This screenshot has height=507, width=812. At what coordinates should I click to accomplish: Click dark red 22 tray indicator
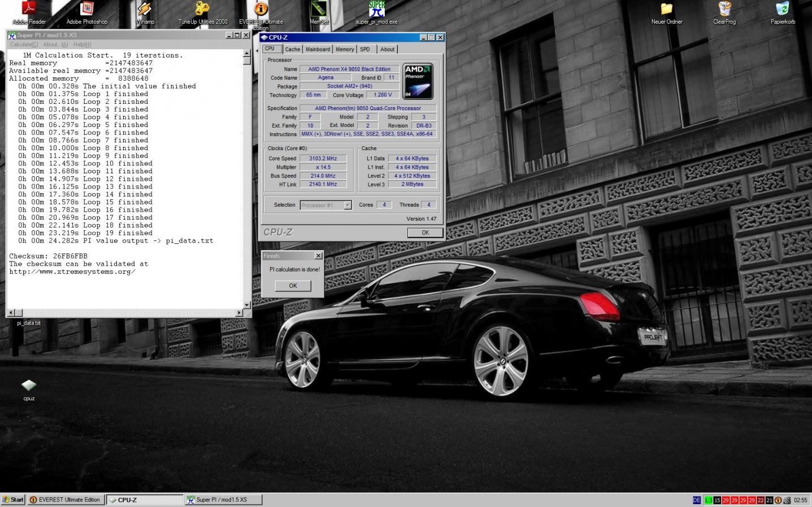(761, 500)
